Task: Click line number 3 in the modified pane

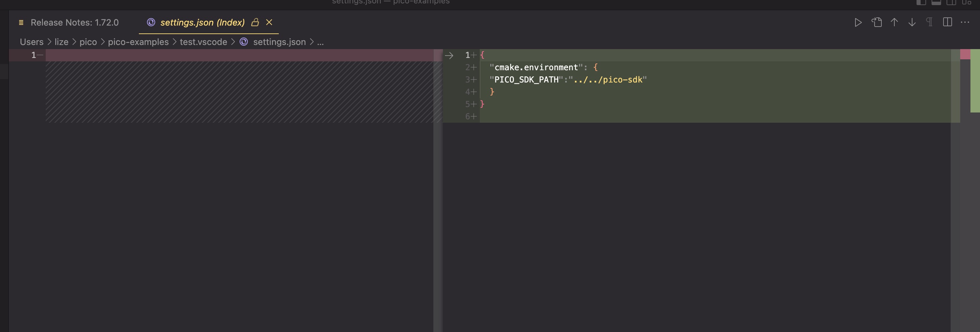Action: (467, 80)
